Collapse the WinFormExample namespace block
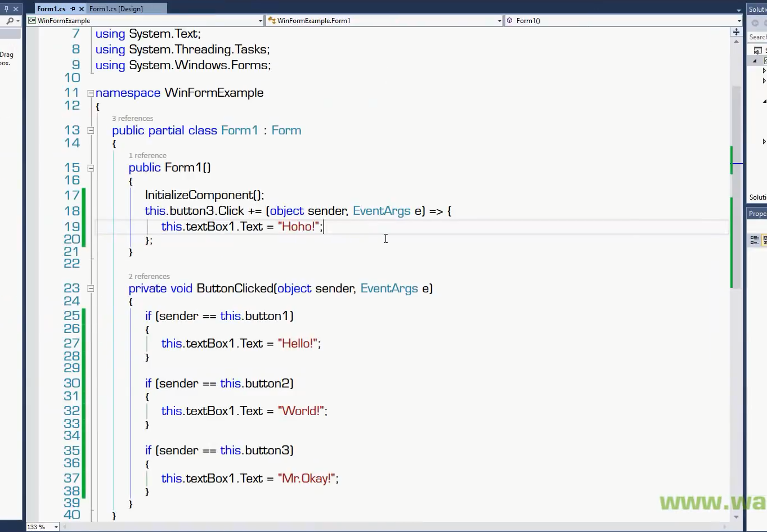 [91, 93]
